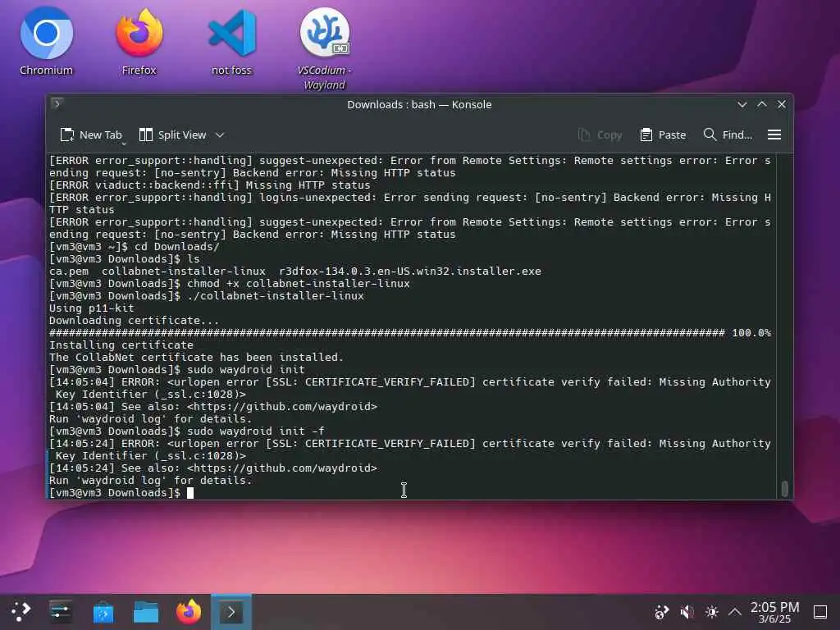Minimize the Konsole window
Screen dimensions: 840x630
[742, 104]
